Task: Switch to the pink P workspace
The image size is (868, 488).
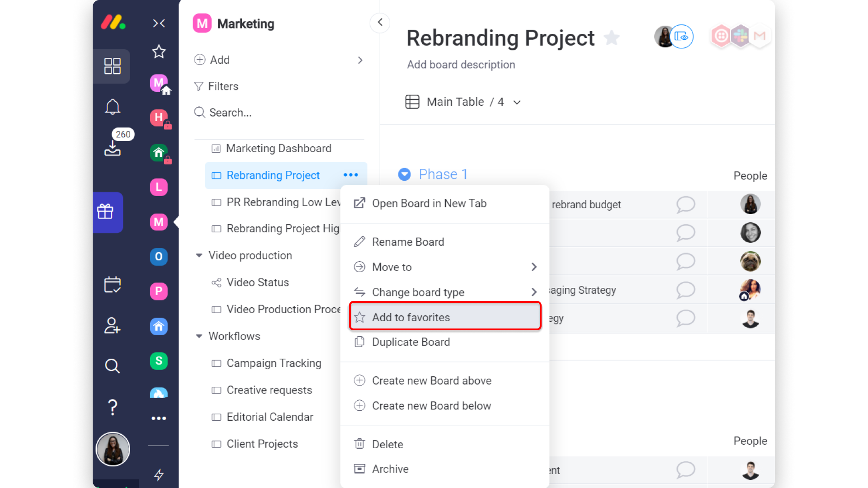Action: point(159,291)
